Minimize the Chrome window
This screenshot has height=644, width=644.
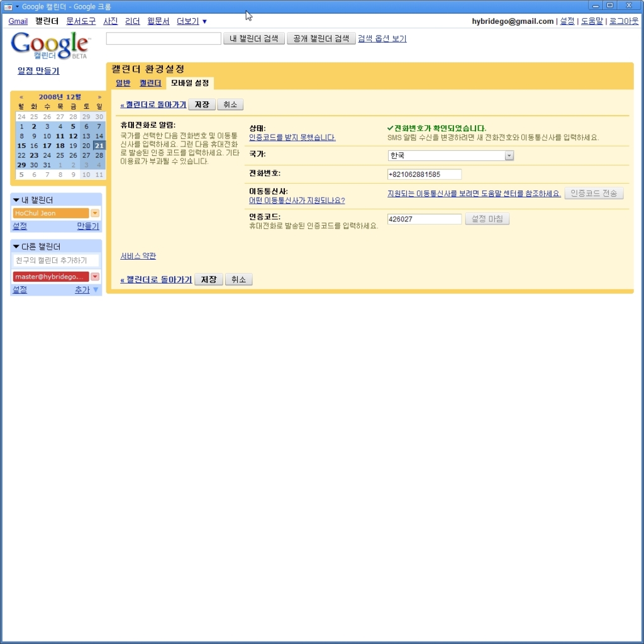pos(596,5)
